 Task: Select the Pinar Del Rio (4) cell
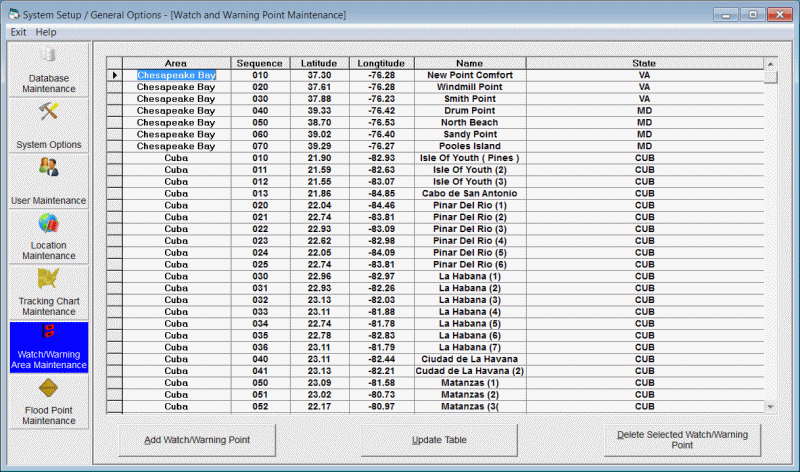click(470, 241)
